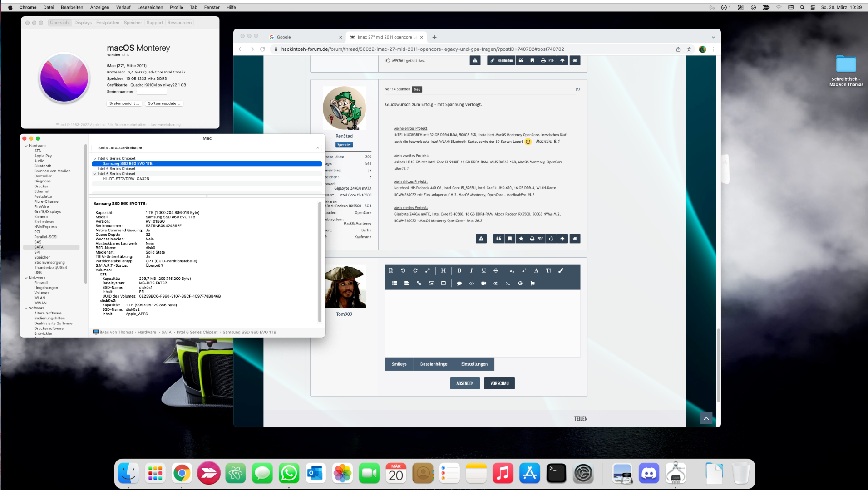The height and width of the screenshot is (490, 868).
Task: Launch Terminal from the dock
Action: coord(557,474)
